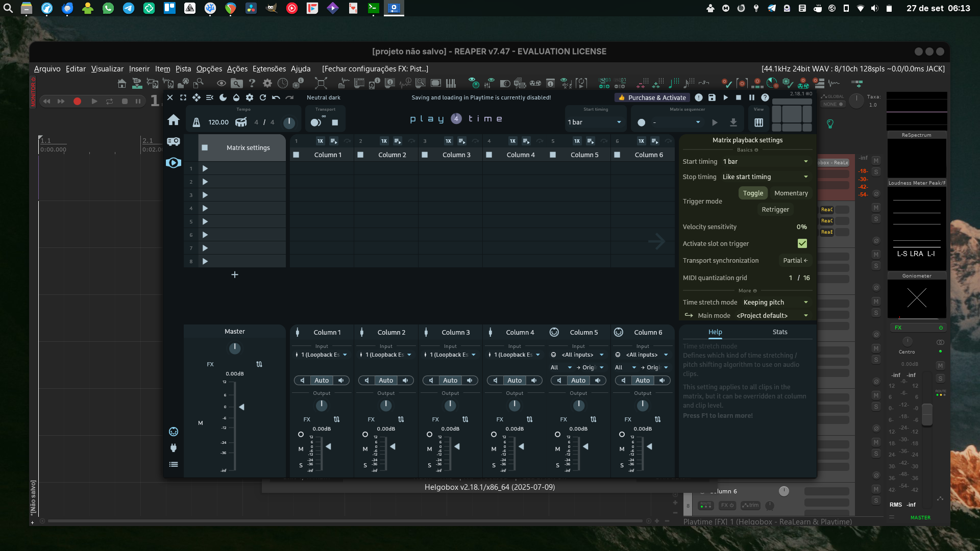Click the metronome icon in Tempo

tap(197, 122)
